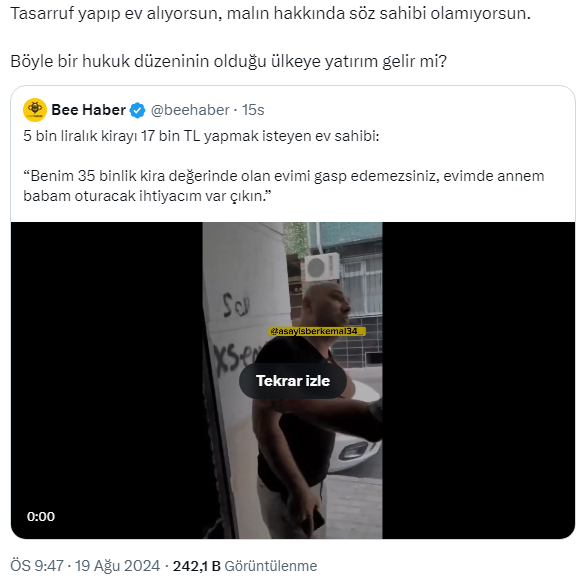Click quoted text Benim 35 binlik kira

coord(284,185)
